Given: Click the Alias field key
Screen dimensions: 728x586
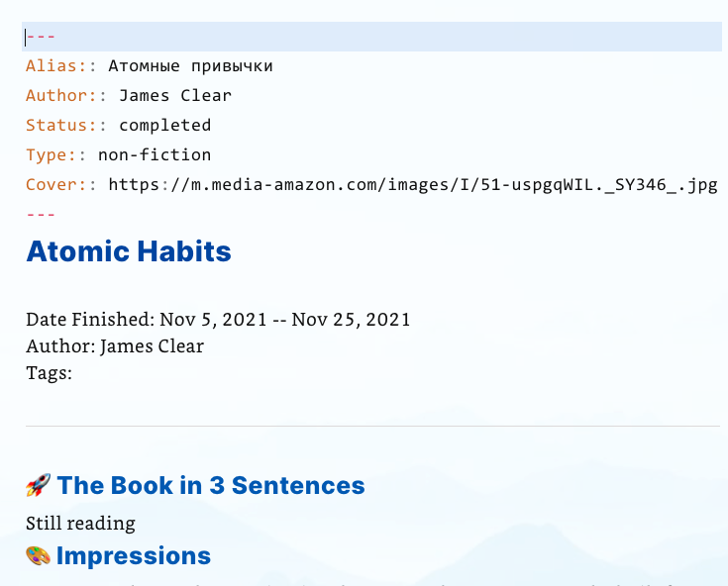Looking at the screenshot, I should point(61,66).
